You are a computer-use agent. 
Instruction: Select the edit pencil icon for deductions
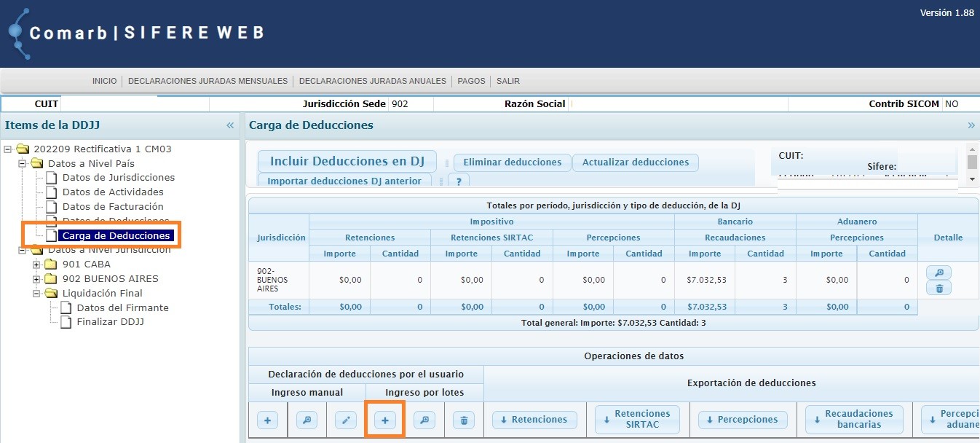(x=345, y=419)
